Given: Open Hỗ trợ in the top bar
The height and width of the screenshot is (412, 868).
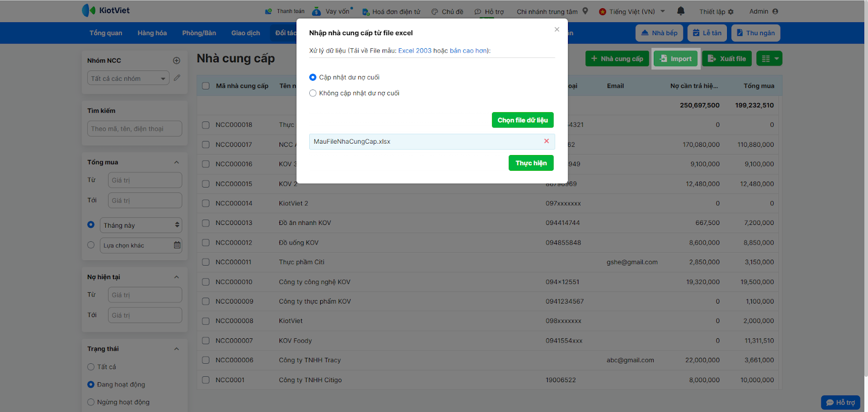Looking at the screenshot, I should point(489,11).
